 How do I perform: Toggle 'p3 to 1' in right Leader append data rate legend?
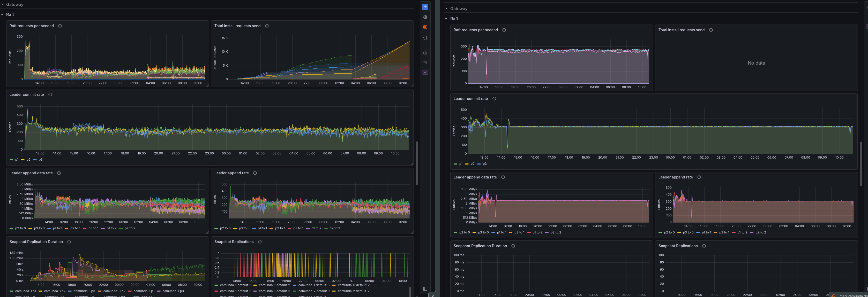click(x=519, y=232)
